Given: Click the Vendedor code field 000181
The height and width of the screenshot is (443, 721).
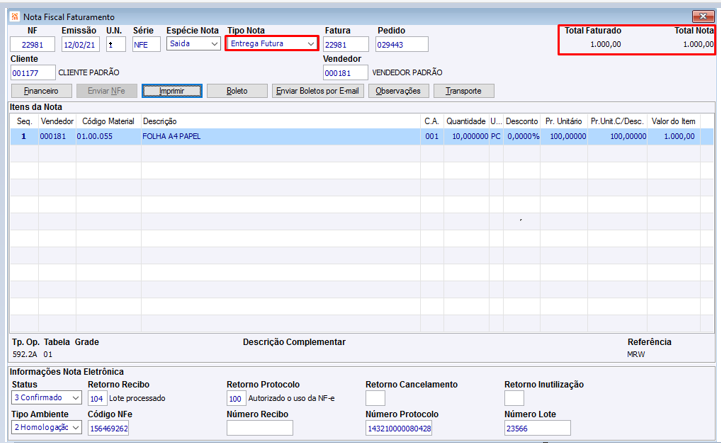Looking at the screenshot, I should 345,73.
